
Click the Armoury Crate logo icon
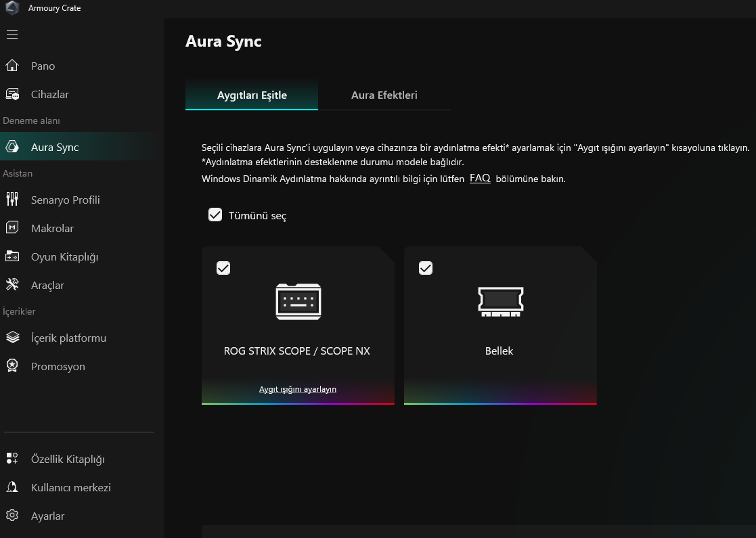[12, 7]
